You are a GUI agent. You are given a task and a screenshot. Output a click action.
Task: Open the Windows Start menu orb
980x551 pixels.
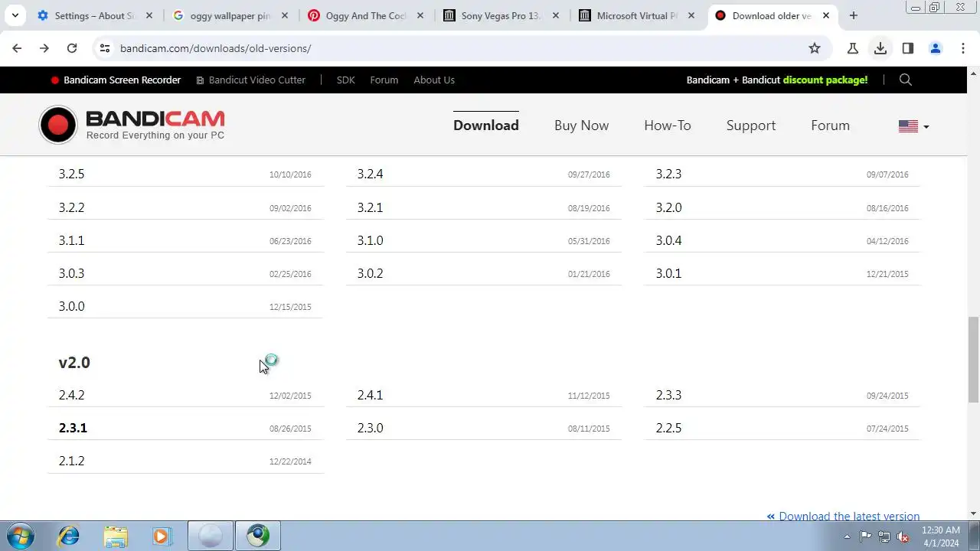[20, 536]
